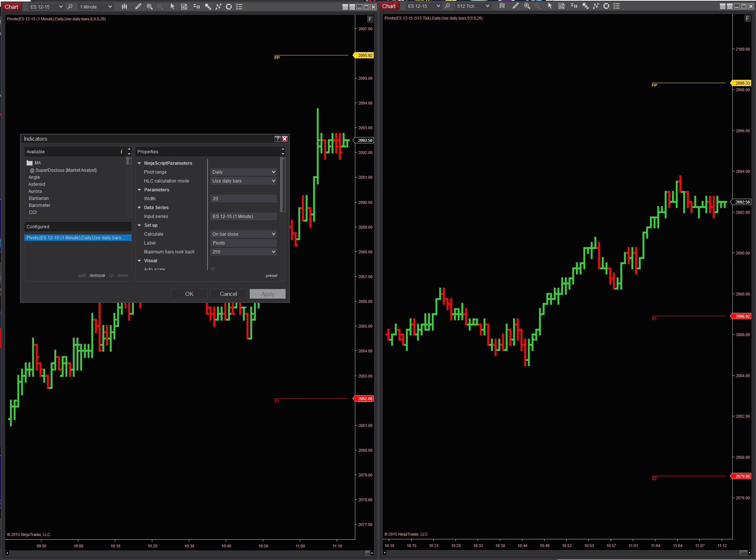
Task: Toggle the F fixed-scale button on right chart
Action: coord(747,18)
